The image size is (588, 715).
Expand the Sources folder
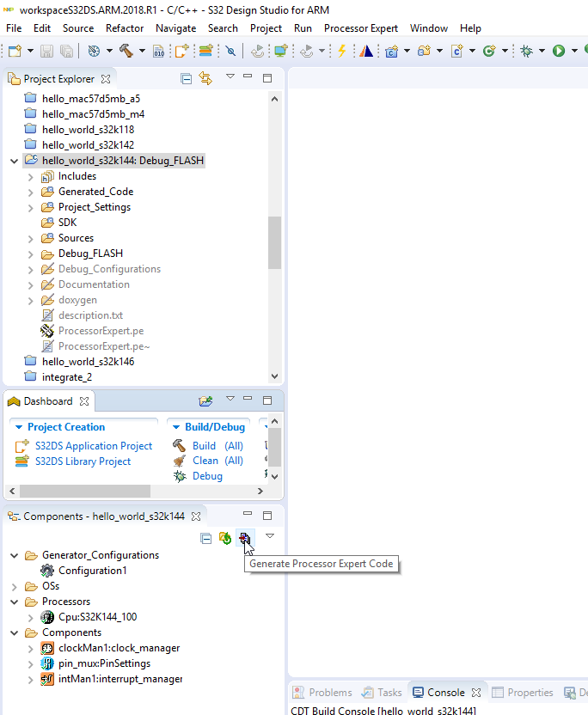click(31, 239)
